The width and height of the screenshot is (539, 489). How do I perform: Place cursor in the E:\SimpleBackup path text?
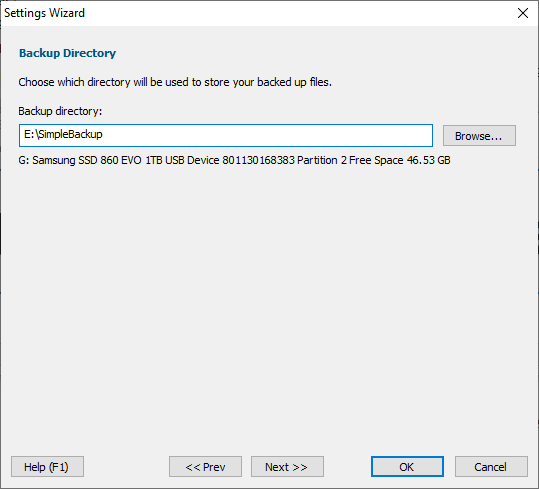click(63, 134)
